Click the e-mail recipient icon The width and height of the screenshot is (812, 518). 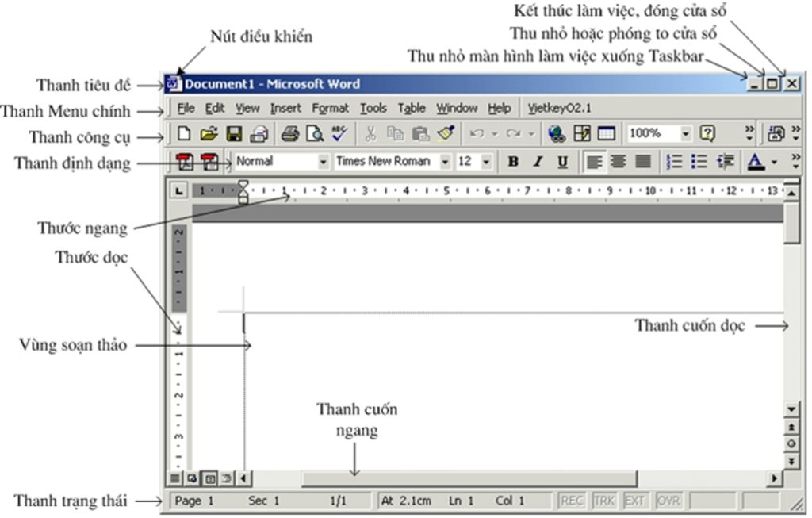tap(259, 133)
